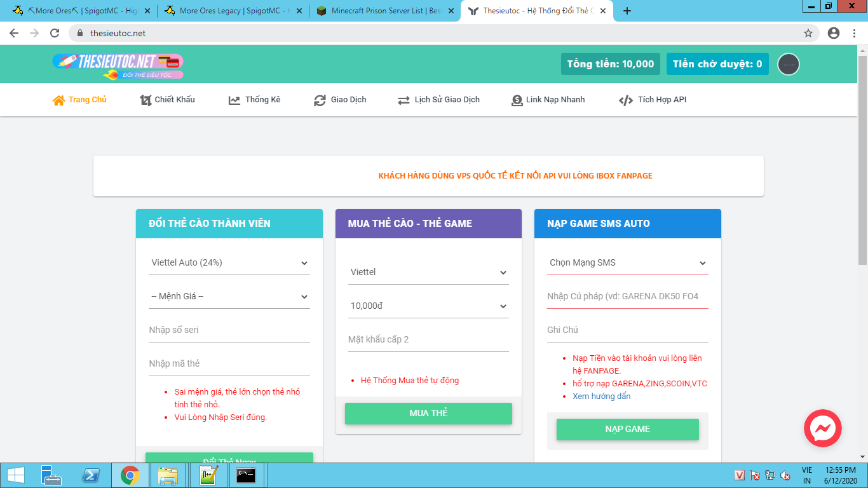Screen dimensions: 868x488
Task: Open the 10,000đ value dropdown
Action: coord(429,306)
